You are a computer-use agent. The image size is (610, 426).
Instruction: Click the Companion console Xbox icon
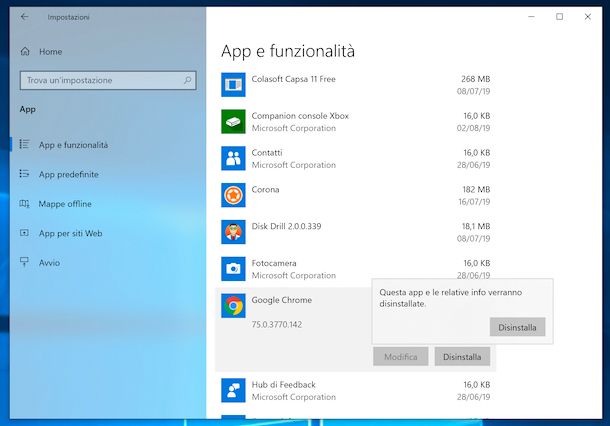(233, 122)
